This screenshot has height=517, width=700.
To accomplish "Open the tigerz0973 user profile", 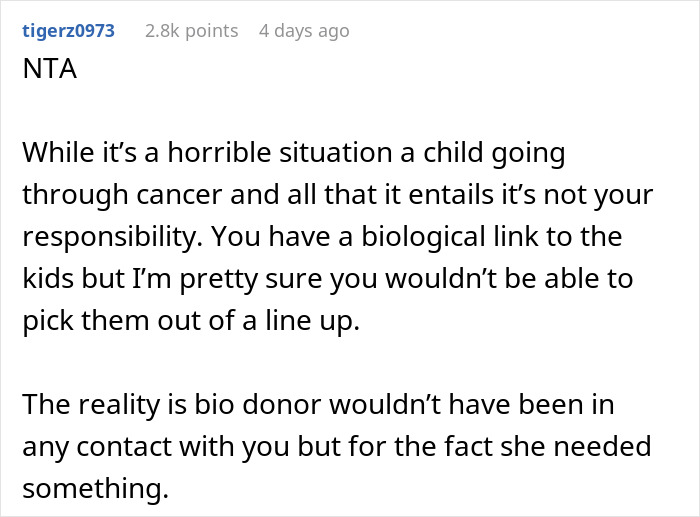I will 68,31.
